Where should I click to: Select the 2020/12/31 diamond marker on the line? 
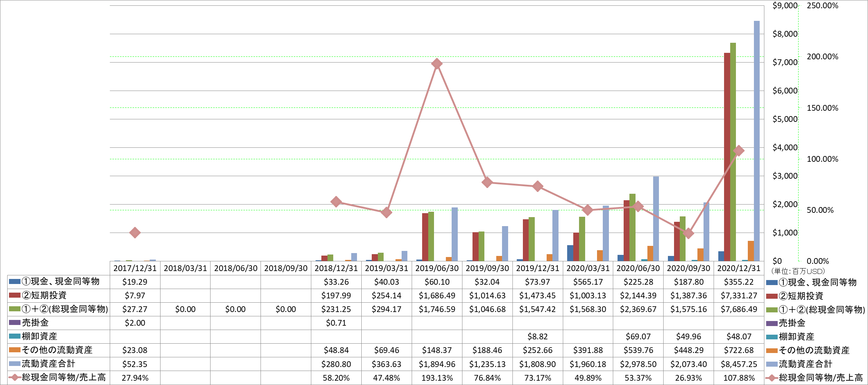738,151
